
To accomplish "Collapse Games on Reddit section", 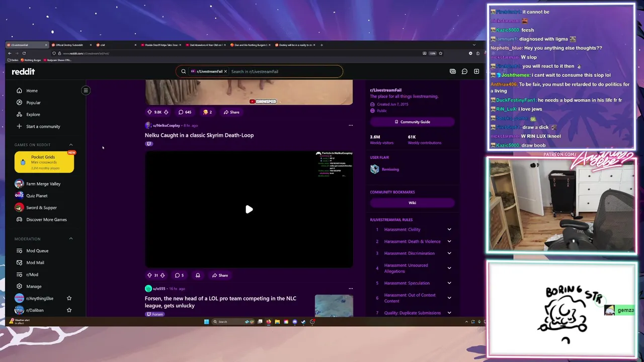I will [70, 145].
